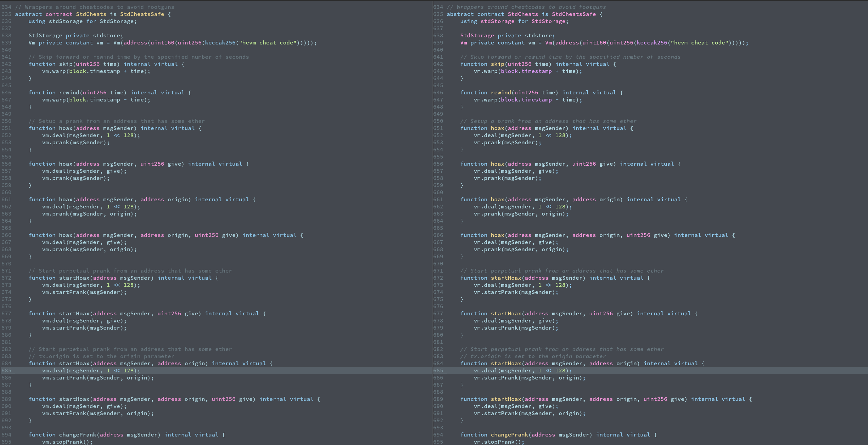Click 'vm.deal' on highlighted line 685 in right pane

point(486,371)
